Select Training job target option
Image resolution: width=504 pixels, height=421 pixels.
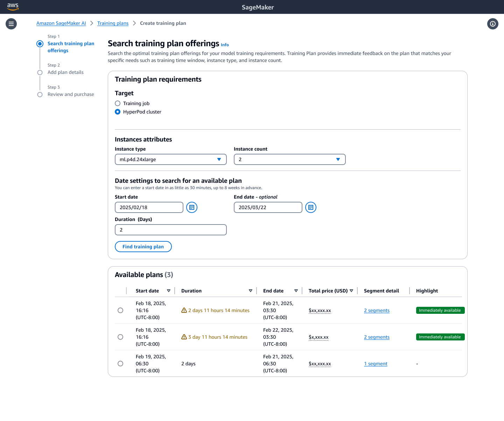[118, 103]
